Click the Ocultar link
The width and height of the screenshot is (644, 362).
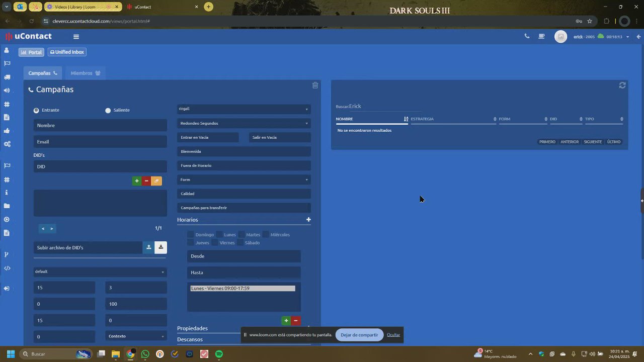coord(393,335)
